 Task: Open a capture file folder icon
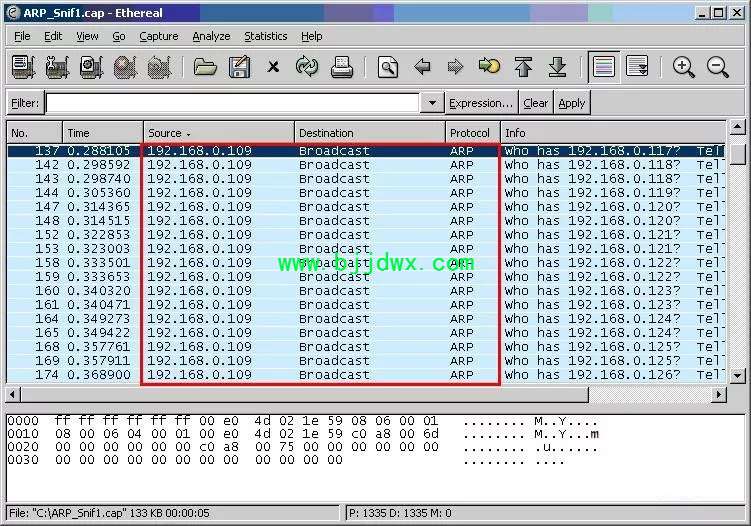pos(205,67)
